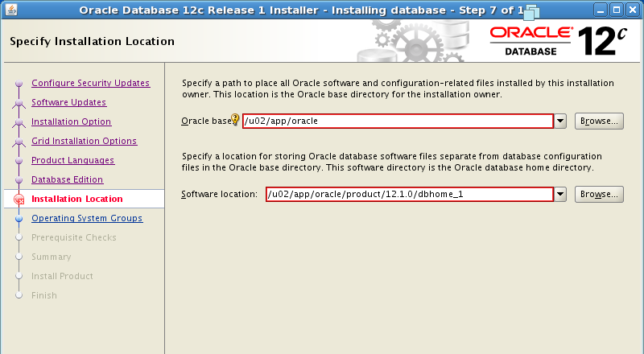Click the Operating System Groups step bullet
644x354 pixels.
19,219
